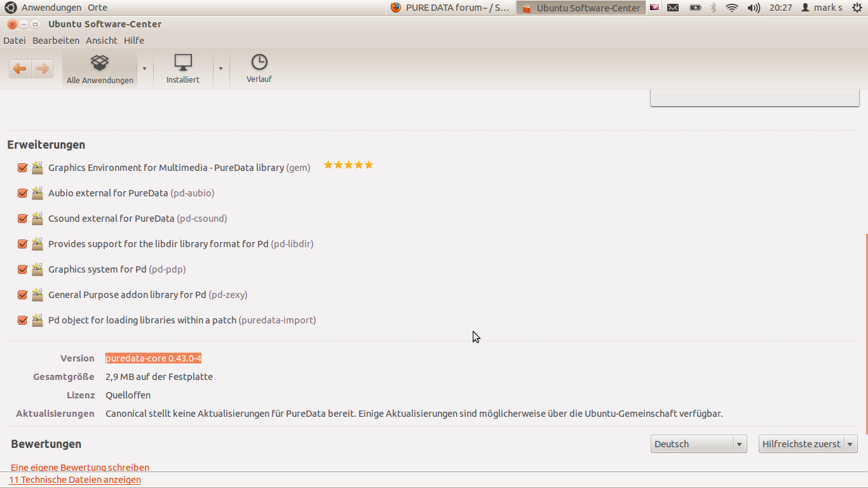Uncheck the gem Graphics Environment extension
868x488 pixels.
22,168
